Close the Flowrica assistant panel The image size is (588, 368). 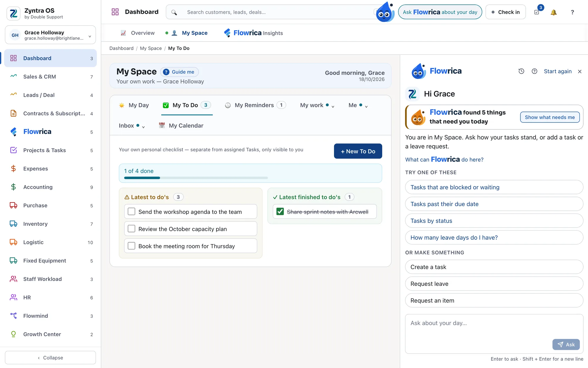[580, 71]
